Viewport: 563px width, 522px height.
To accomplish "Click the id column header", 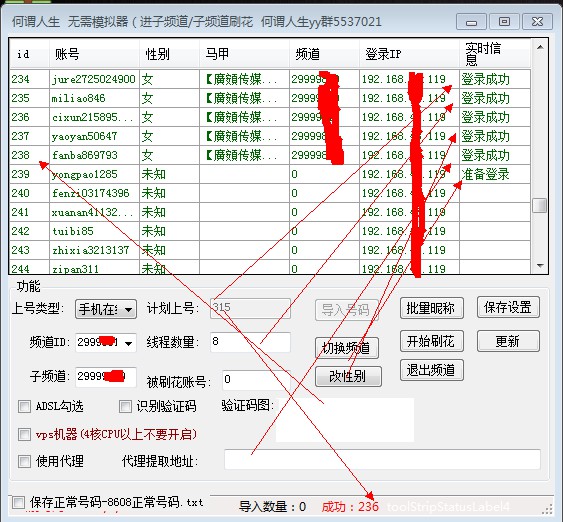I will (29, 54).
